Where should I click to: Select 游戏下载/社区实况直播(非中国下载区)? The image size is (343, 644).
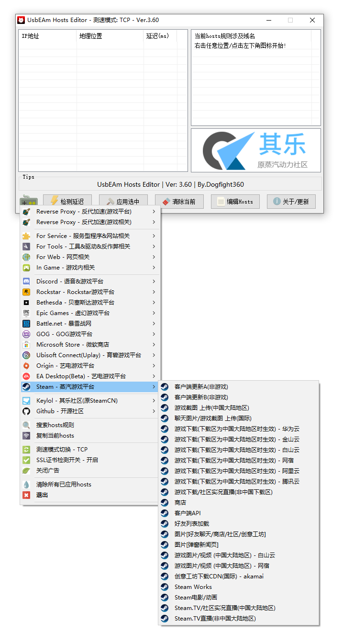pyautogui.click(x=239, y=492)
